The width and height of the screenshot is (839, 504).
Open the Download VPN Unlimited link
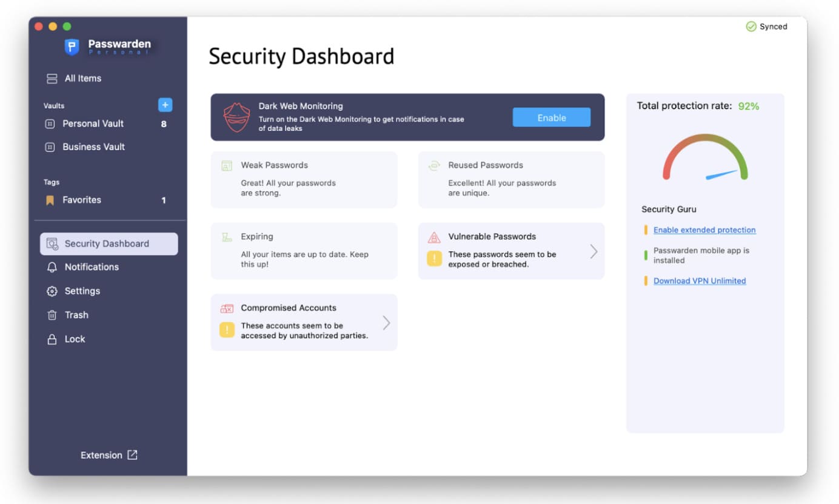click(700, 281)
